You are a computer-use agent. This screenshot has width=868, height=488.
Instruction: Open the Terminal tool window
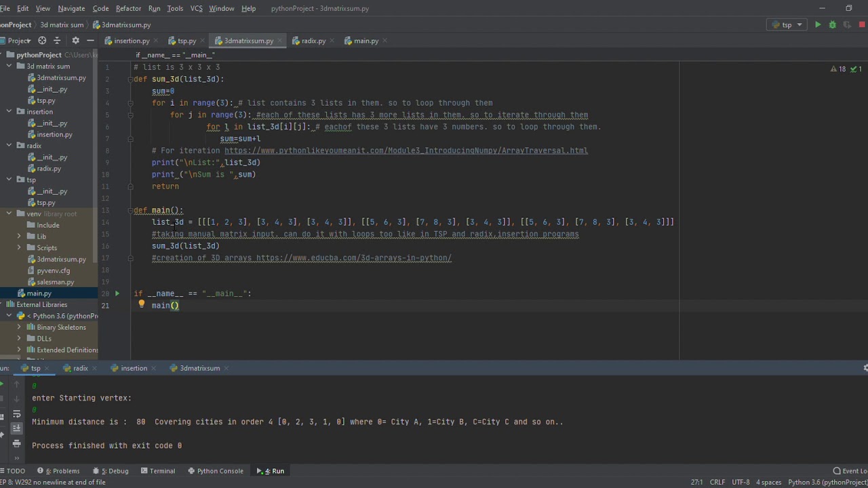point(158,471)
